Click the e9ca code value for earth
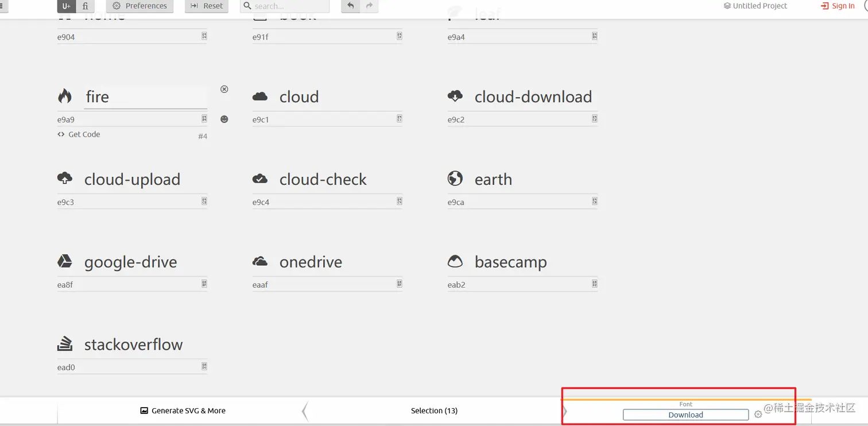 tap(456, 202)
